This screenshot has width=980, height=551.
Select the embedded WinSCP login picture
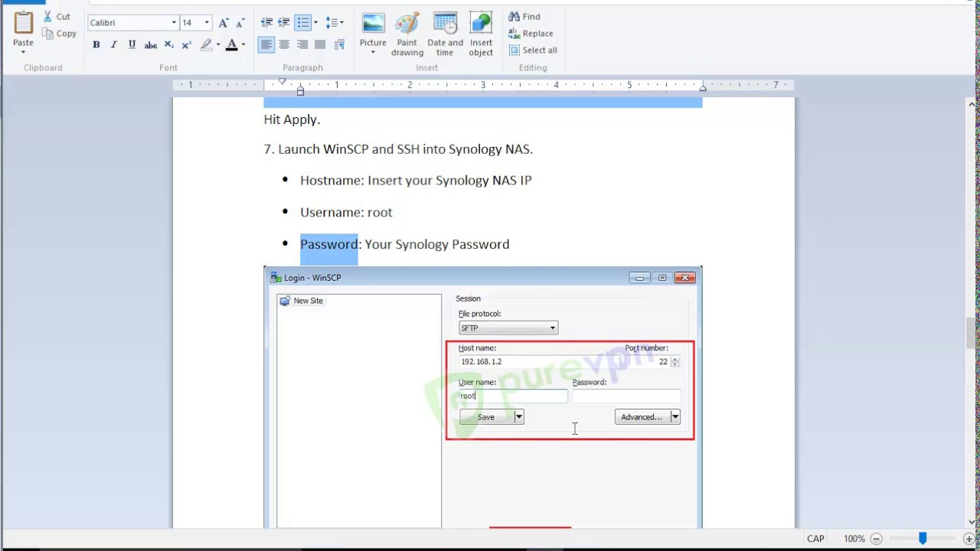(x=483, y=397)
